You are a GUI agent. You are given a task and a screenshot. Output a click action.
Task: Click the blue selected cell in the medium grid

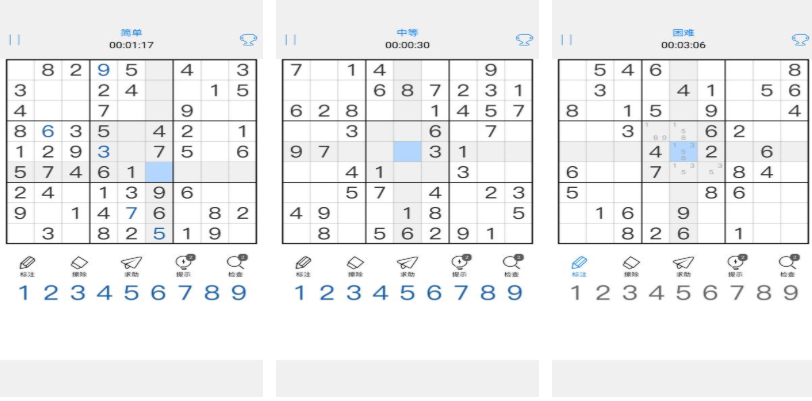click(407, 151)
